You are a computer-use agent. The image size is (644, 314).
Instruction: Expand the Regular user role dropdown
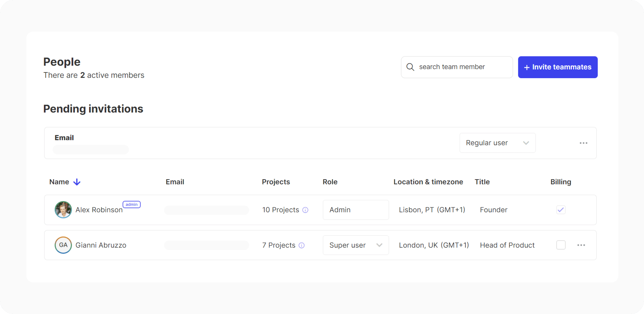497,143
